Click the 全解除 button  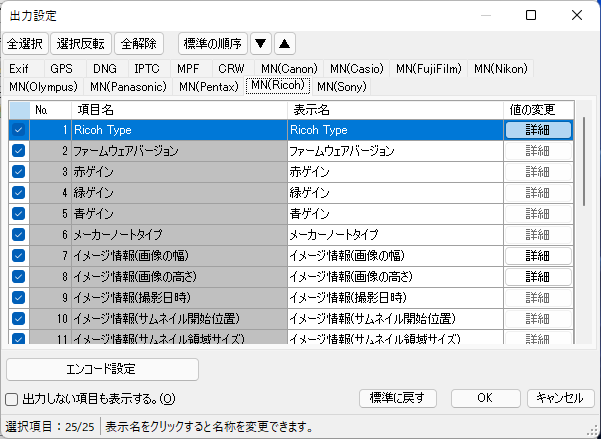[x=139, y=44]
